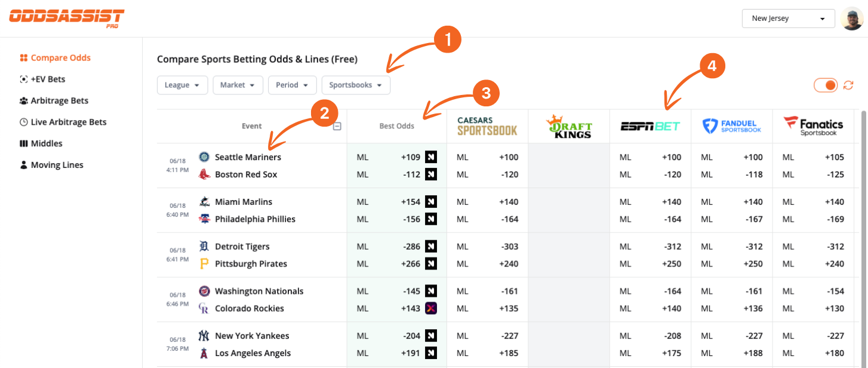This screenshot has width=868, height=368.
Task: Click the FanDuel Sportsbook column logo
Action: [x=731, y=125]
